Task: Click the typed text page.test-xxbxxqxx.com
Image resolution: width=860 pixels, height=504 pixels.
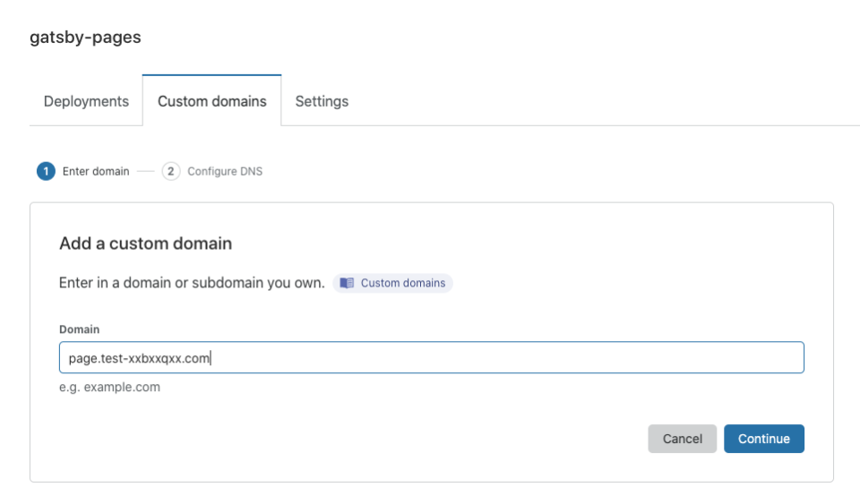Action: point(139,358)
